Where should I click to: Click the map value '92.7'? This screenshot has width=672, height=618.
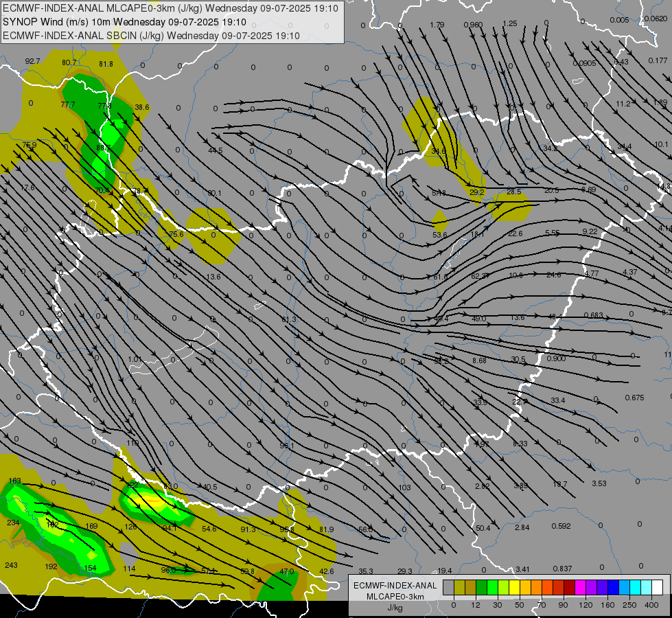point(32,61)
